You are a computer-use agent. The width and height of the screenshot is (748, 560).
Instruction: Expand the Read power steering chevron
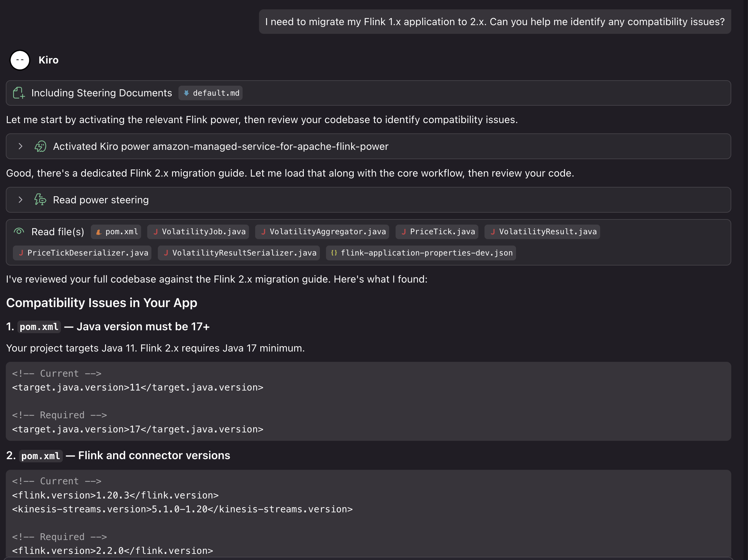(x=20, y=200)
